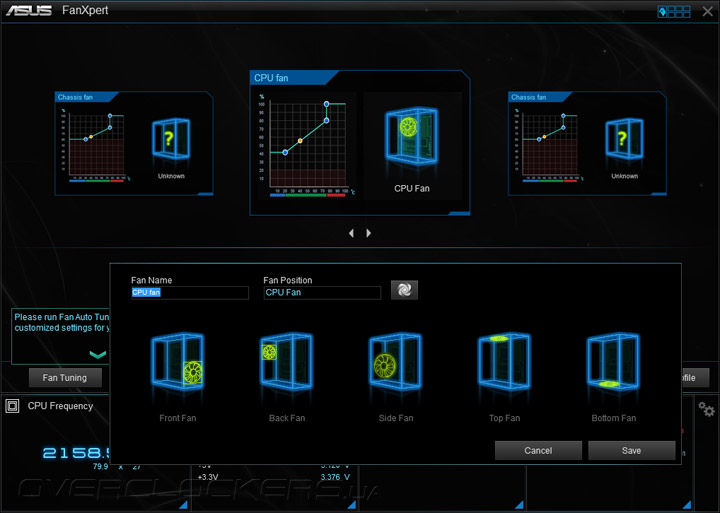Pick the Bottom Fan position icon

(x=613, y=362)
